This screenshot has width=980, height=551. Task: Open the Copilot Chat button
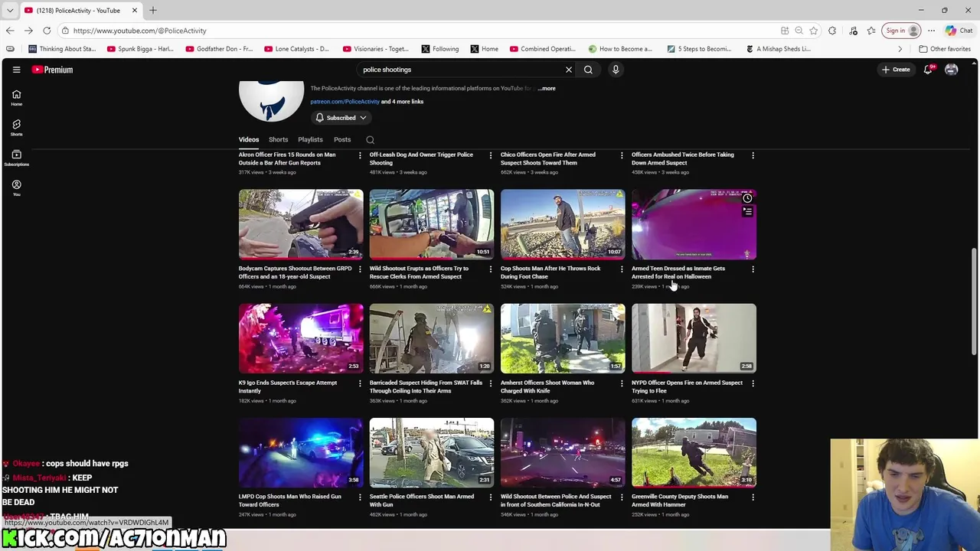click(959, 31)
